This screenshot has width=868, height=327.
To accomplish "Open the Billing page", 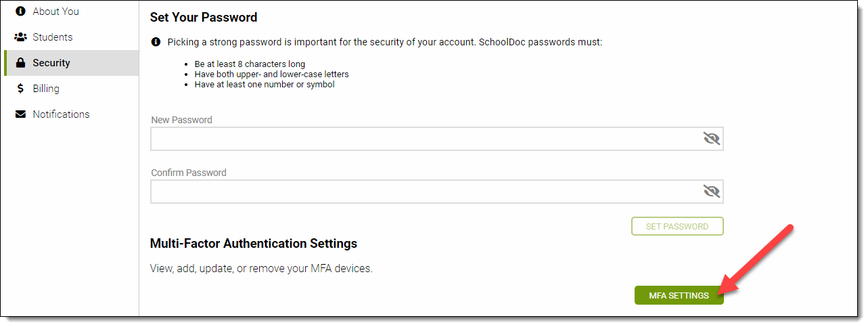I will pos(46,89).
